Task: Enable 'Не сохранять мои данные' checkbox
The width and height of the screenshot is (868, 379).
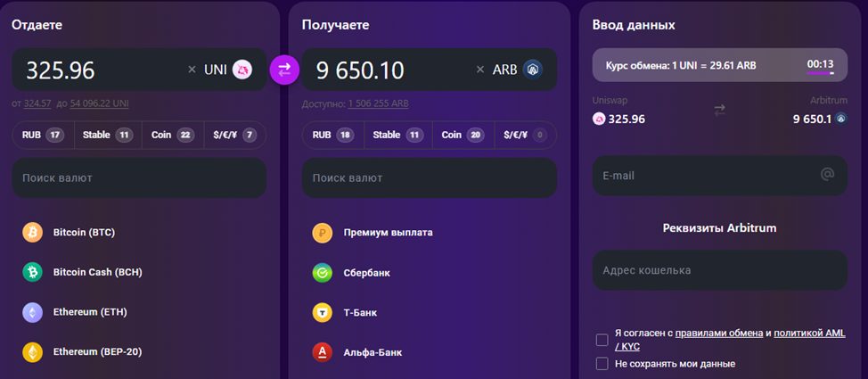Action: [602, 364]
